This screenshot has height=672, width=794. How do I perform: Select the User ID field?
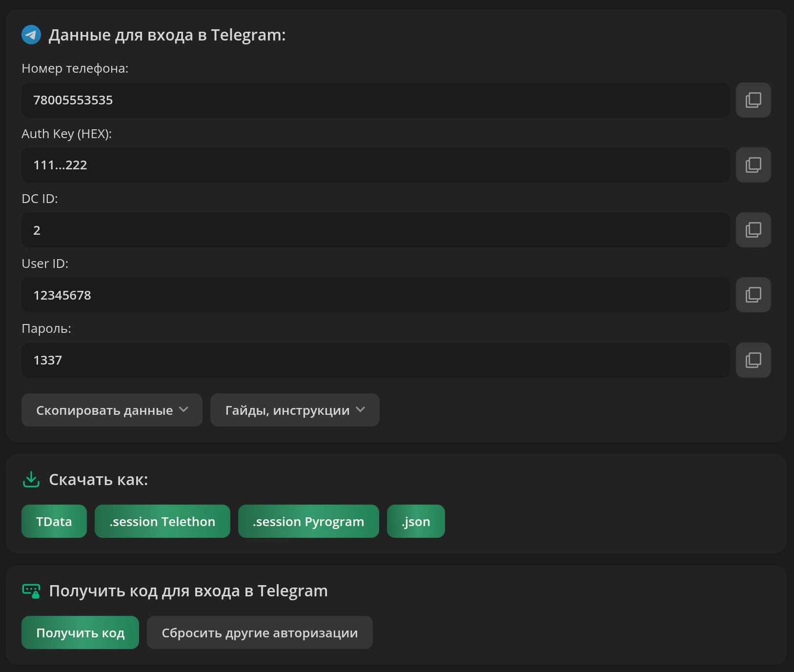375,295
